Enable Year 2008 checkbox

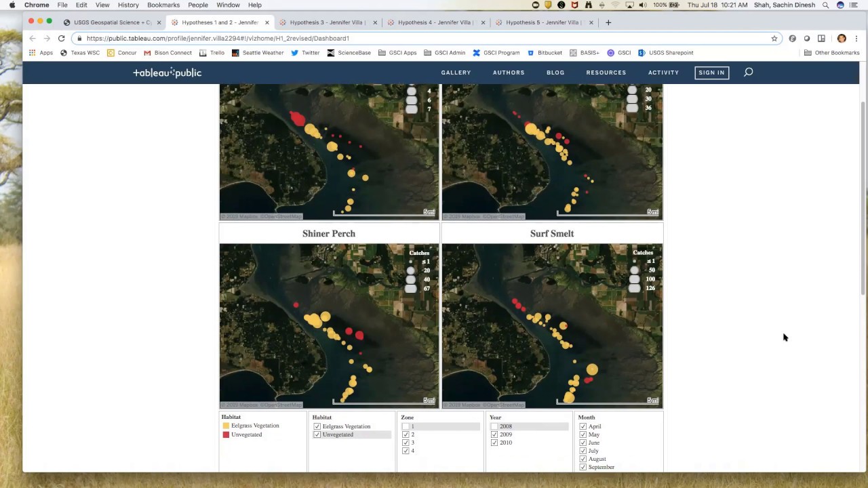click(x=494, y=426)
